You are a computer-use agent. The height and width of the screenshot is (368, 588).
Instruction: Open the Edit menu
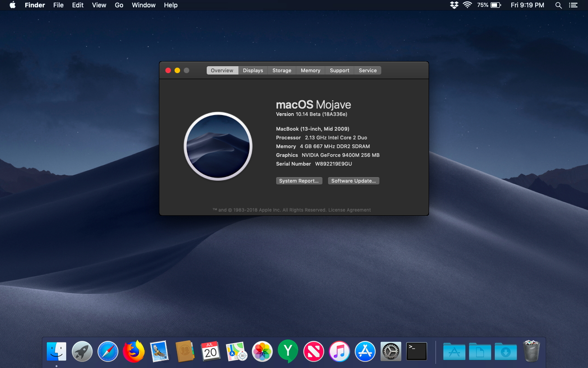point(78,5)
